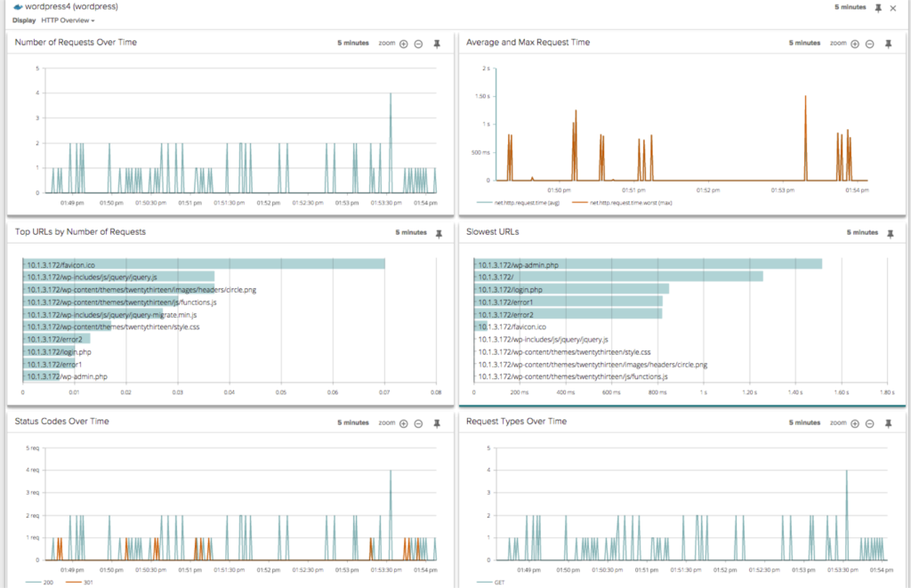Select the favicon.ico bar in Top URLs
Screen dimensions: 911x588
pyautogui.click(x=204, y=264)
